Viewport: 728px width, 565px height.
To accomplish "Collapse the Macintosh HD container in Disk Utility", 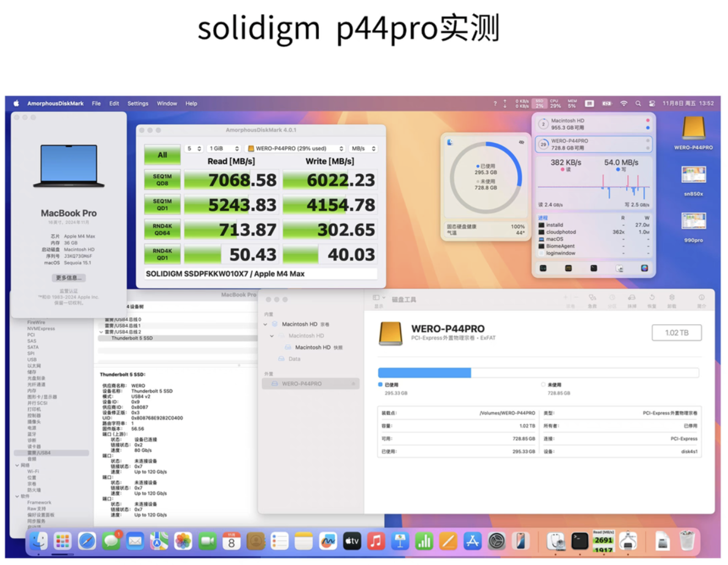I will coord(272,336).
